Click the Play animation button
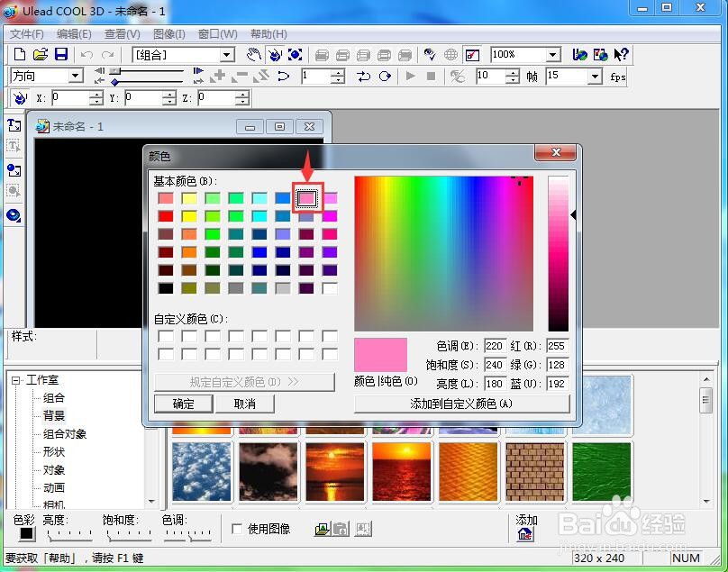The height and width of the screenshot is (572, 728). pyautogui.click(x=411, y=76)
